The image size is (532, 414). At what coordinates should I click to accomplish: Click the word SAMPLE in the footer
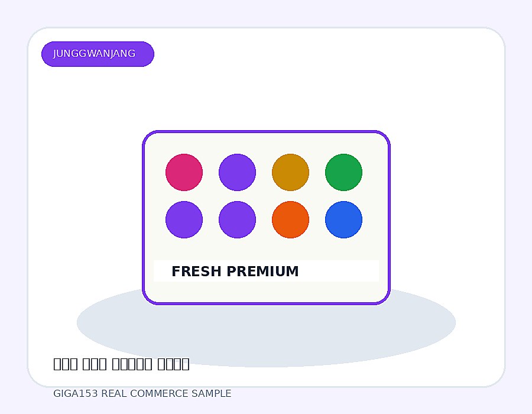point(211,394)
